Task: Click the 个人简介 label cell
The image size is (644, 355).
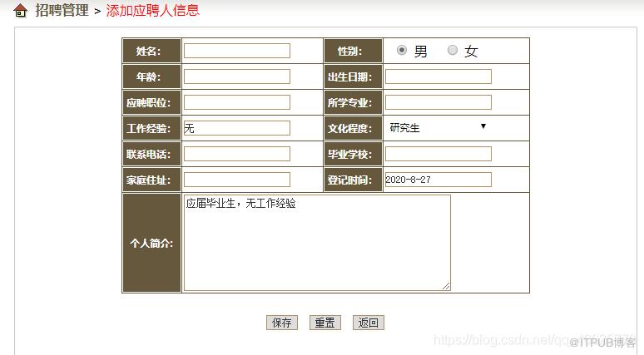Action: tap(151, 243)
